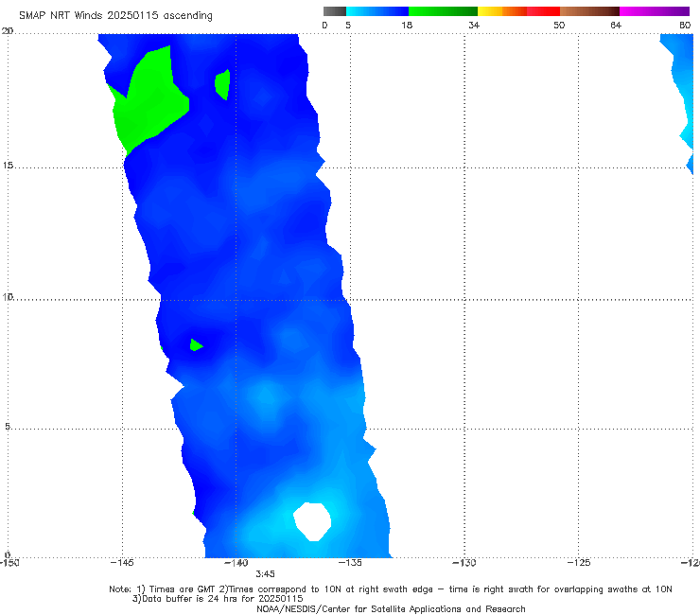Click the longitude axis label '-125'
700x615 pixels.
pyautogui.click(x=579, y=563)
